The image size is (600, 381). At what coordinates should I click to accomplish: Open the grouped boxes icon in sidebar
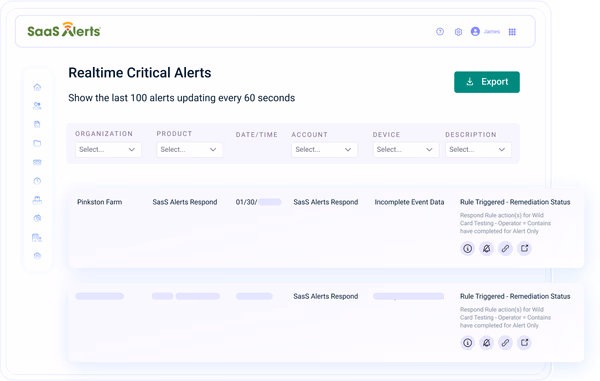point(37,200)
